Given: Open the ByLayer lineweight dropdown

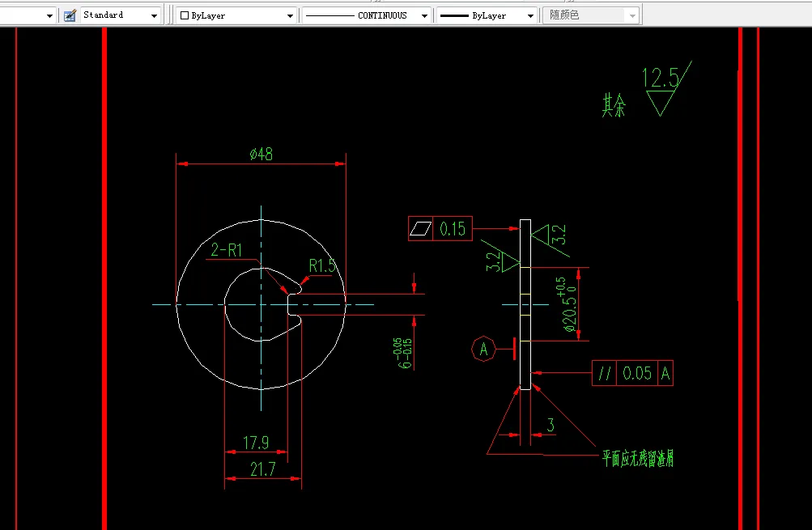Looking at the screenshot, I should [487, 15].
